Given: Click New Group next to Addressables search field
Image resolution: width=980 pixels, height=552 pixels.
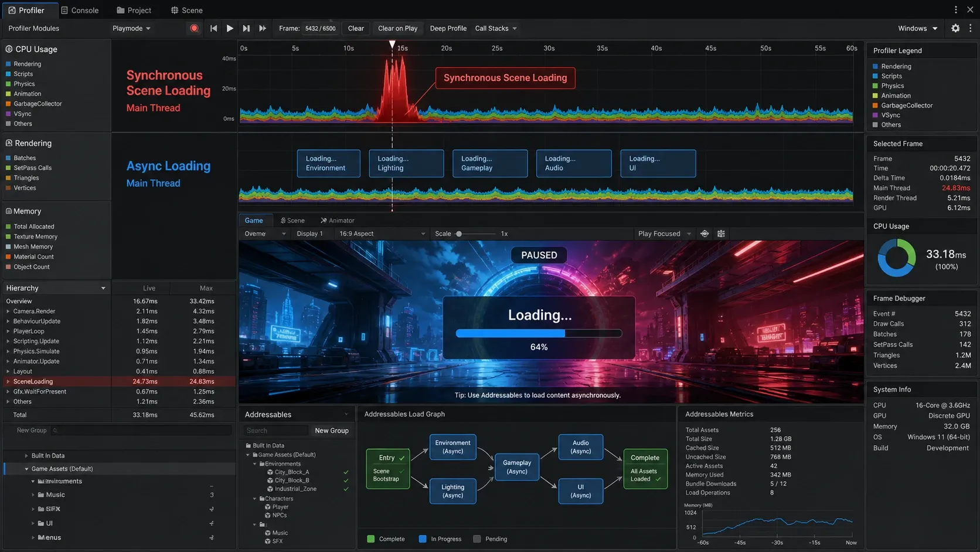Looking at the screenshot, I should (x=332, y=431).
